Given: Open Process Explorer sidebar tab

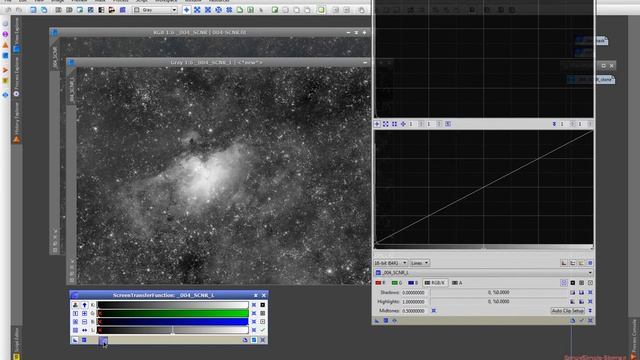Looking at the screenshot, I should click(16, 76).
